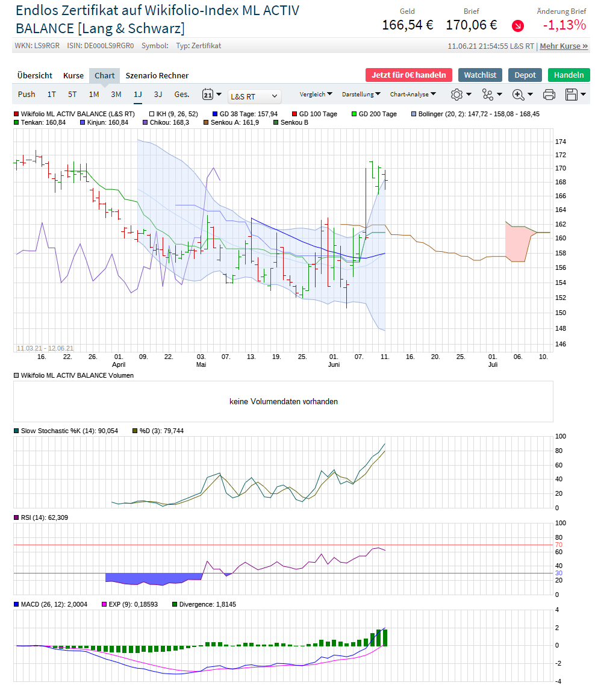The width and height of the screenshot is (595, 700).
Task: Open the calendar date range picker
Action: (x=211, y=95)
